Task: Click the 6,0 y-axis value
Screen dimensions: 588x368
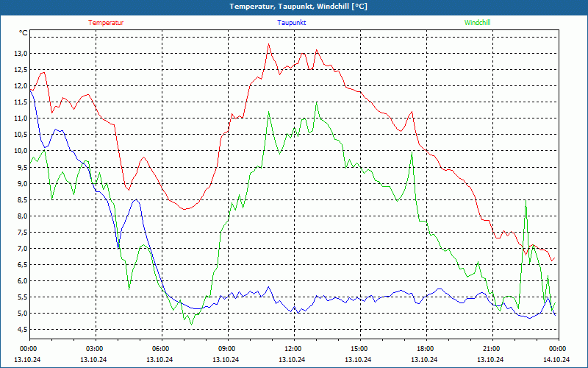Action: [22, 281]
